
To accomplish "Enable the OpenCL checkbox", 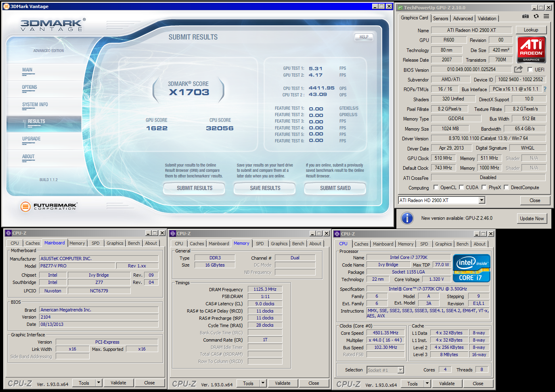I will click(x=436, y=188).
